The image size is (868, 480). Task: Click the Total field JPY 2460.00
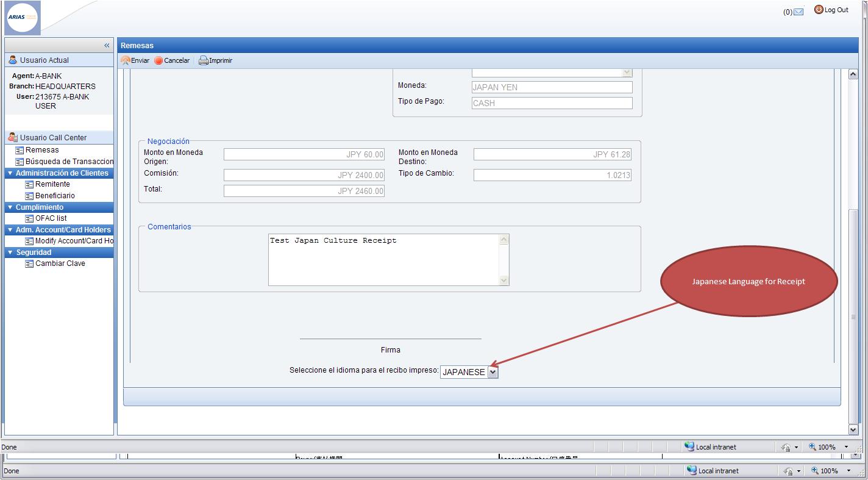click(304, 191)
